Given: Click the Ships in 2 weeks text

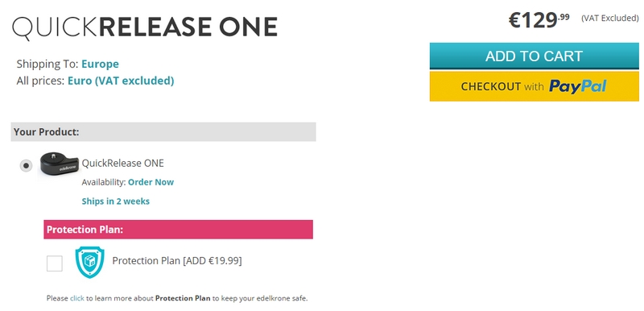Looking at the screenshot, I should (x=115, y=201).
